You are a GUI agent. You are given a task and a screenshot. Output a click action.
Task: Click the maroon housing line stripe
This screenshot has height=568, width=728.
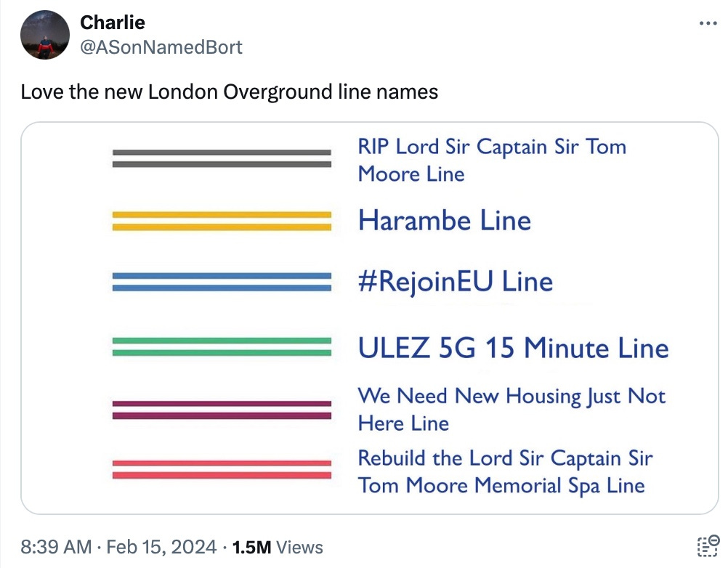tap(222, 410)
